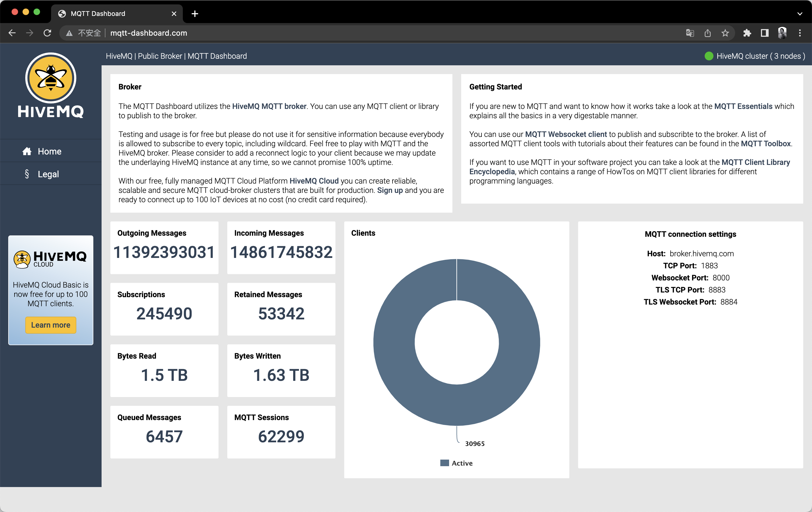
Task: Expand the tab search chevron
Action: click(x=800, y=13)
